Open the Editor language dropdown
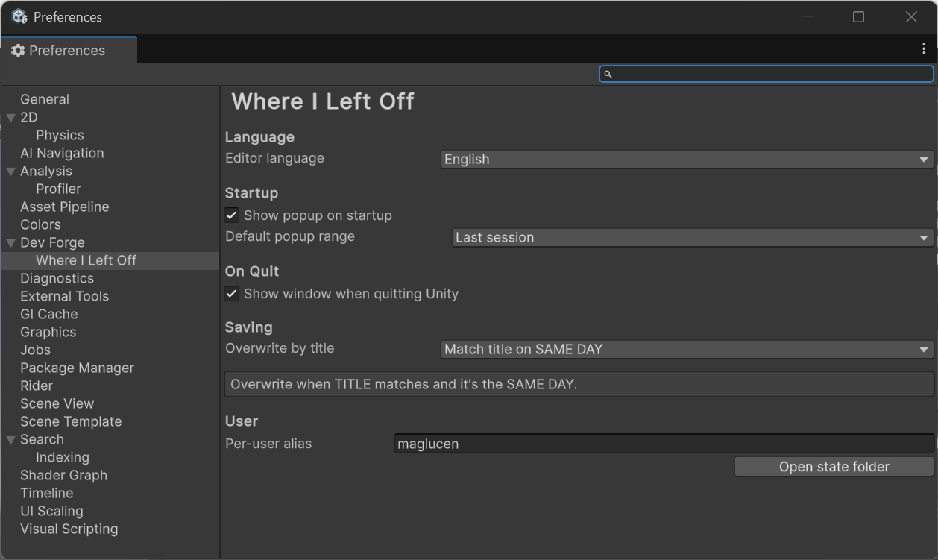The image size is (938, 560). click(x=686, y=159)
